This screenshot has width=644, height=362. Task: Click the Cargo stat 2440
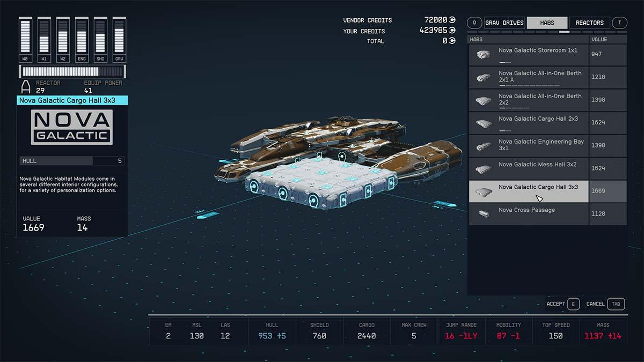click(x=367, y=336)
